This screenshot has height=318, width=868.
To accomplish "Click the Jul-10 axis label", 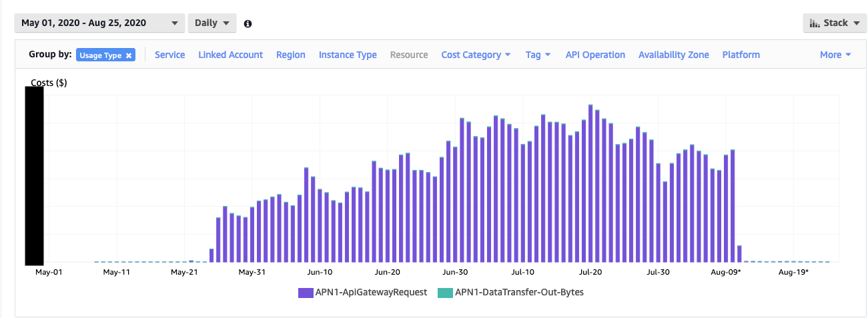I will click(x=522, y=272).
